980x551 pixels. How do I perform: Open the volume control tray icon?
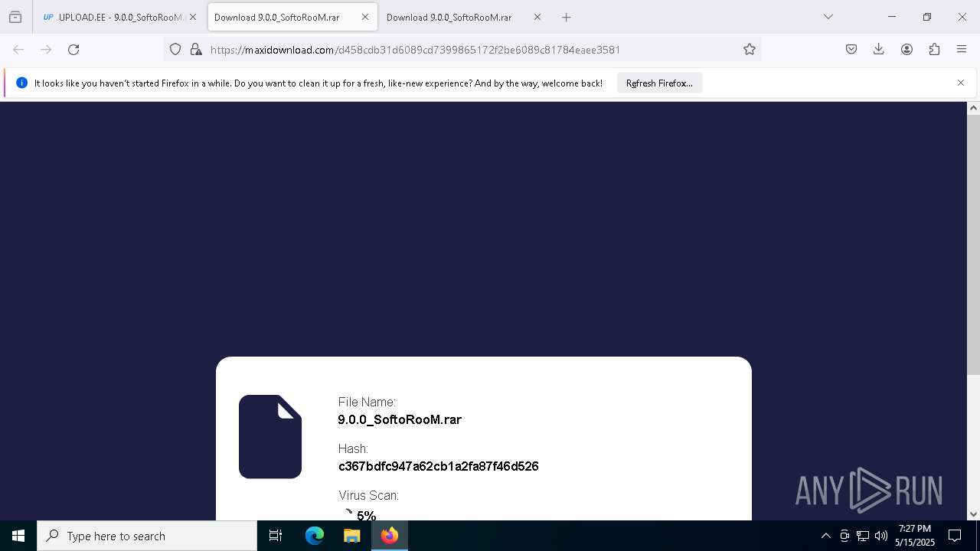pos(881,536)
